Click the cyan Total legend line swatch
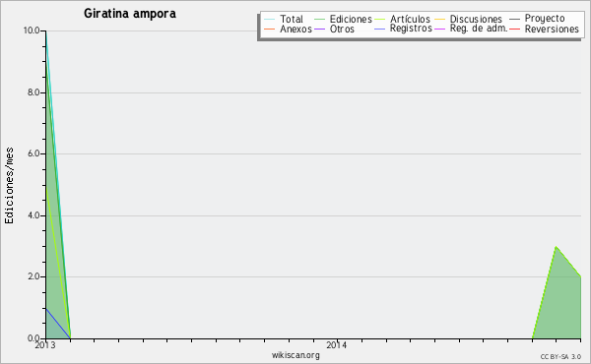 pos(270,19)
